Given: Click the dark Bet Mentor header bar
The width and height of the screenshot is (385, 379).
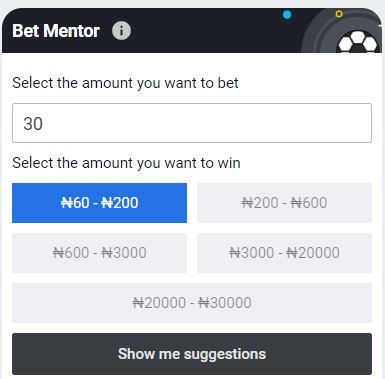Looking at the screenshot, I should tap(192, 30).
